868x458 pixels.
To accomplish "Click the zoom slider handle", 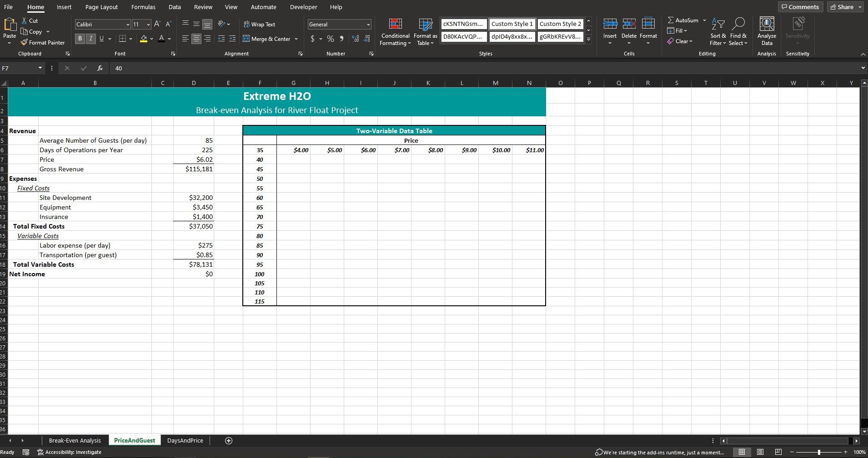I will click(x=819, y=452).
